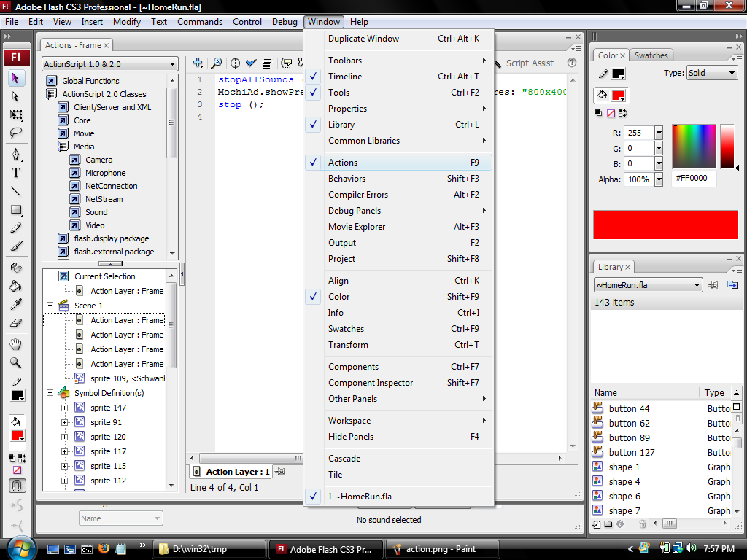Viewport: 747px width, 560px height.
Task: Open the Toolbars submenu
Action: (x=398, y=61)
